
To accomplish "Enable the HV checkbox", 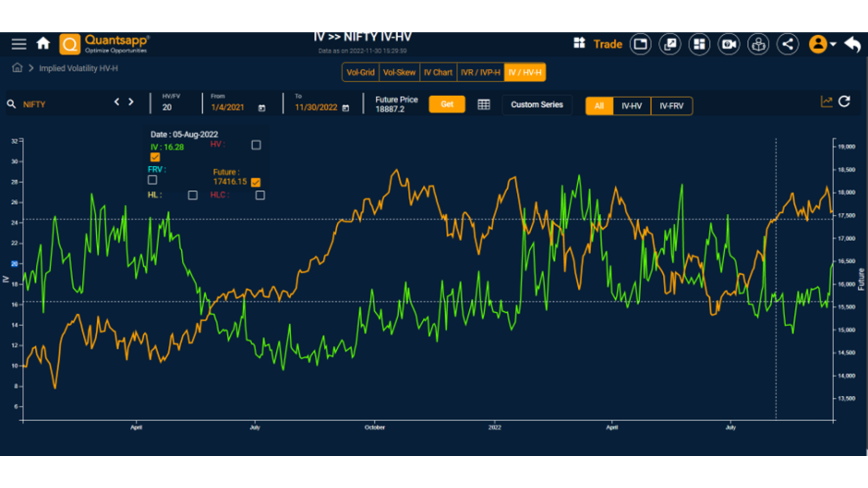I will pyautogui.click(x=256, y=145).
